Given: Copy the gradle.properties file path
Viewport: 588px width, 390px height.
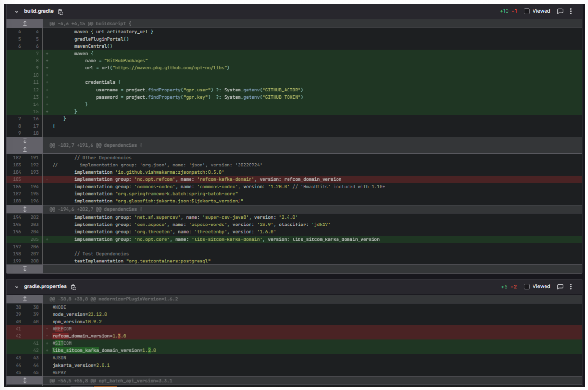Looking at the screenshot, I should (x=73, y=287).
